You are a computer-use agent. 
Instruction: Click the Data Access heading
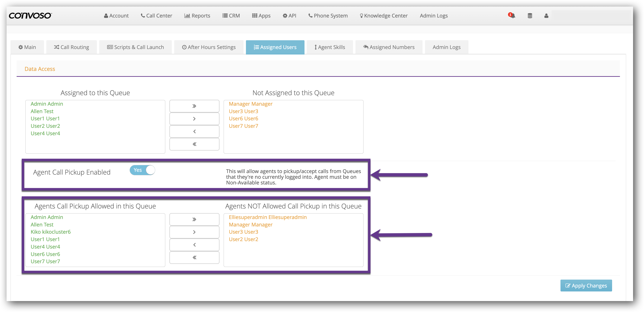coord(40,69)
